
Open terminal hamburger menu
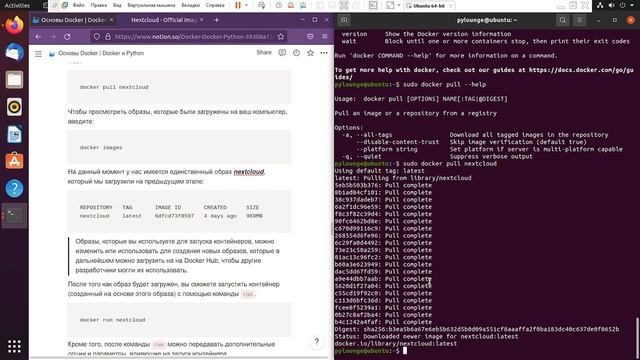pyautogui.click(x=579, y=20)
